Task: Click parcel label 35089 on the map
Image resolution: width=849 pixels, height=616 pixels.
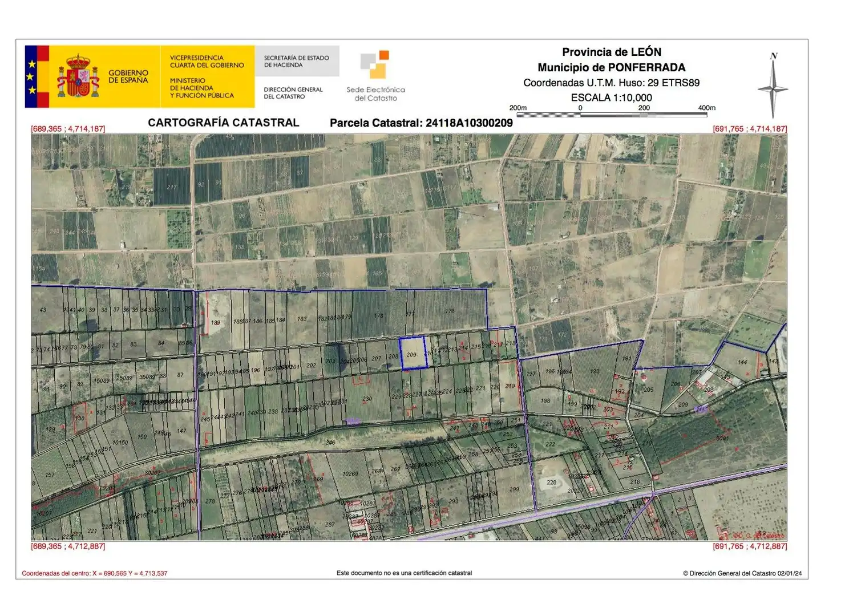Action: 147,376
